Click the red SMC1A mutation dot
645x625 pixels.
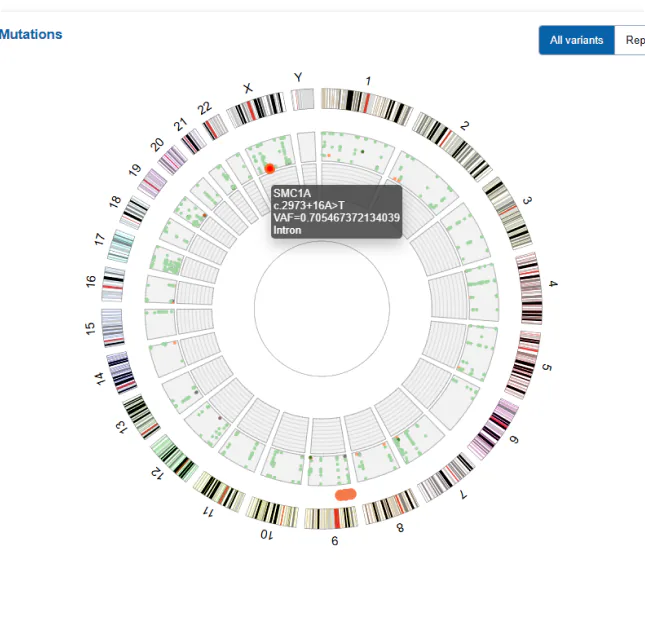[x=270, y=168]
